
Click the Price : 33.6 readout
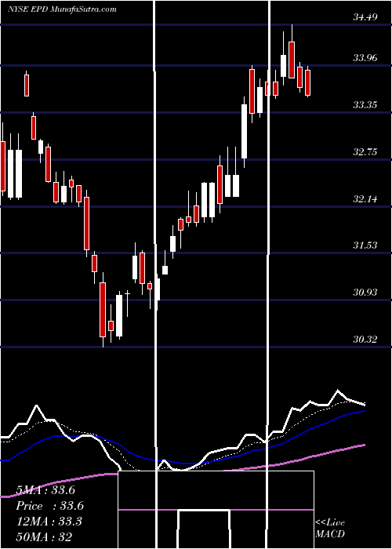tap(49, 506)
